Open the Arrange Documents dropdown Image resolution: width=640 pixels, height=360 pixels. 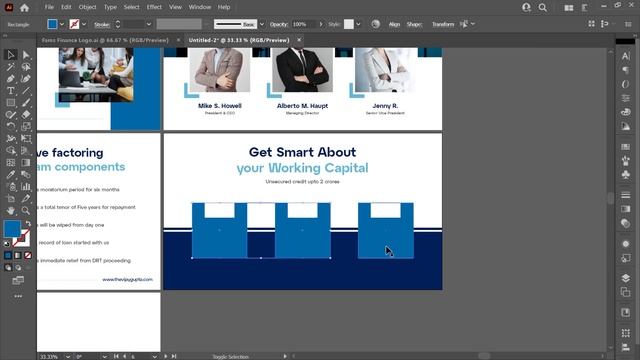click(569, 7)
